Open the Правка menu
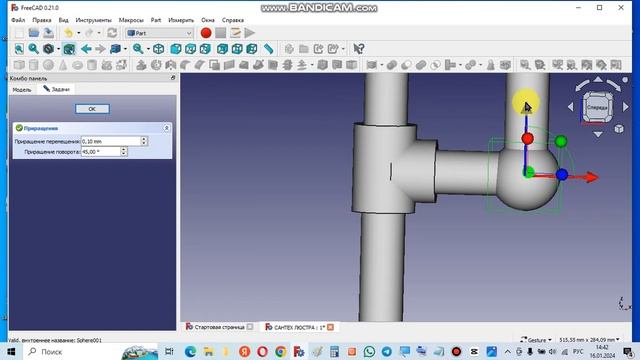Screen dimensions: 640x360 point(42,20)
